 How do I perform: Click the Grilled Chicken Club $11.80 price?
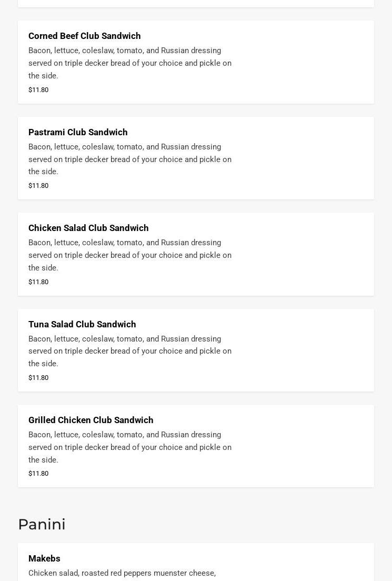38,474
